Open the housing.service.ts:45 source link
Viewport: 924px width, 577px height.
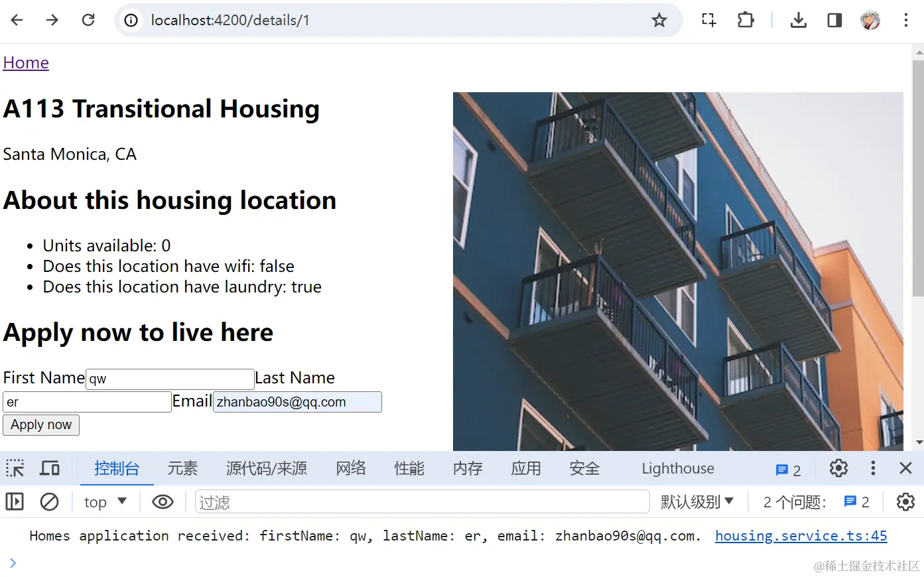pos(801,536)
